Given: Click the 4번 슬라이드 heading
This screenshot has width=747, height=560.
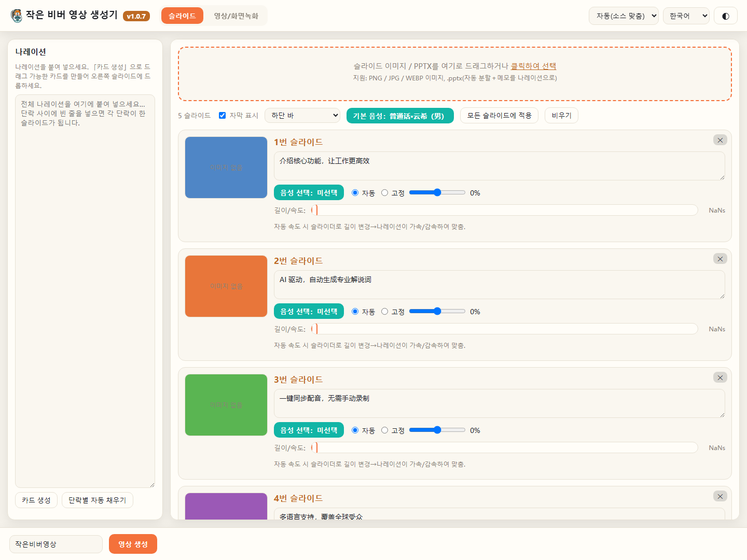Looking at the screenshot, I should (298, 498).
